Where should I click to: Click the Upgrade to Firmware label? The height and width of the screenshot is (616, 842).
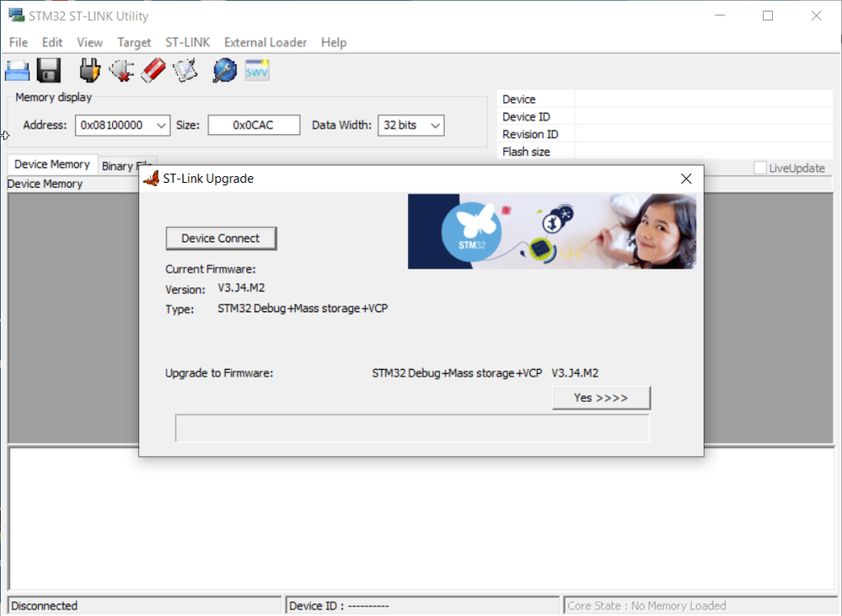[219, 372]
